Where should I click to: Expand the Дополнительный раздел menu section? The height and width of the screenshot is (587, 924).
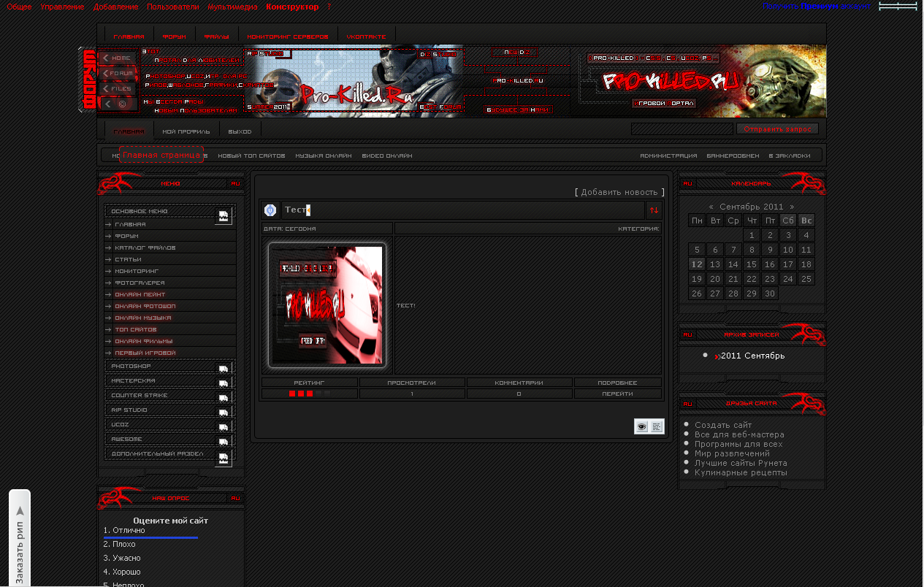pyautogui.click(x=224, y=459)
